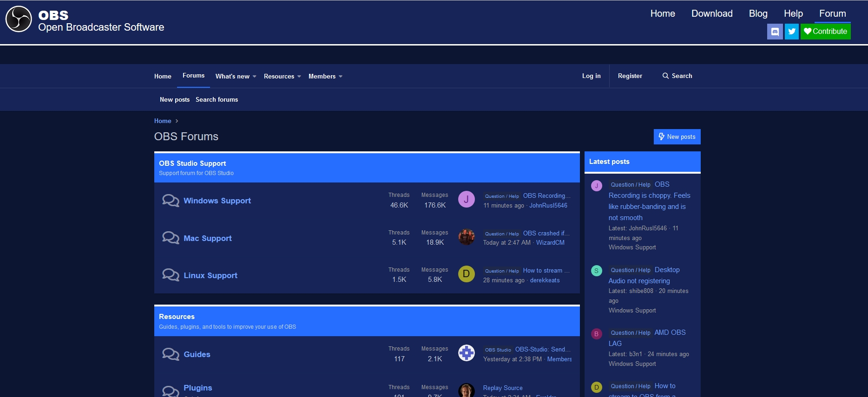Open the Linux Support forum
868x397 pixels.
[210, 275]
